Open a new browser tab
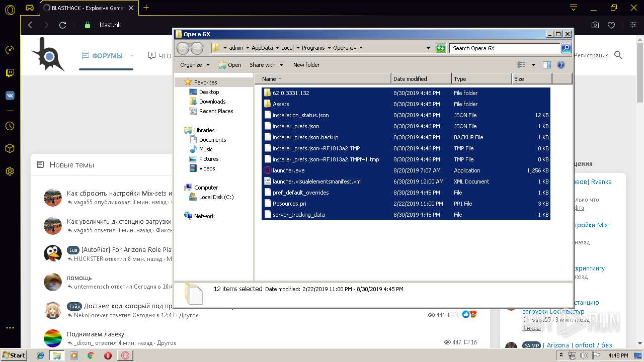Image resolution: width=644 pixels, height=362 pixels. (x=146, y=8)
